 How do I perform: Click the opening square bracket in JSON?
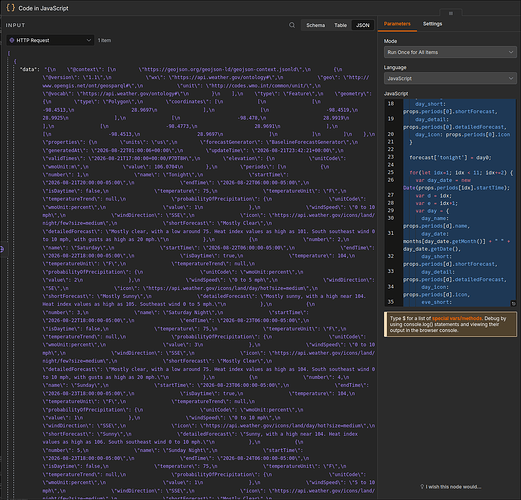point(9,53)
